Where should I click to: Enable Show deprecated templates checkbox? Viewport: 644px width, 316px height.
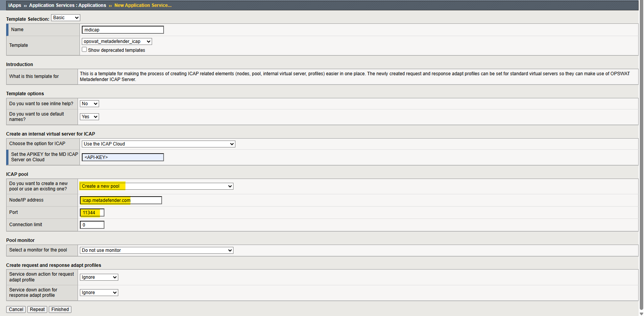(x=84, y=50)
